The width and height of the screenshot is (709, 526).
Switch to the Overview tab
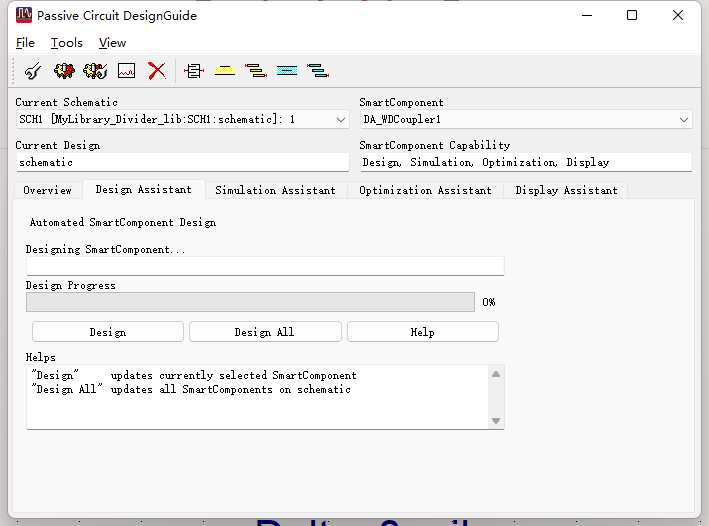(x=47, y=190)
